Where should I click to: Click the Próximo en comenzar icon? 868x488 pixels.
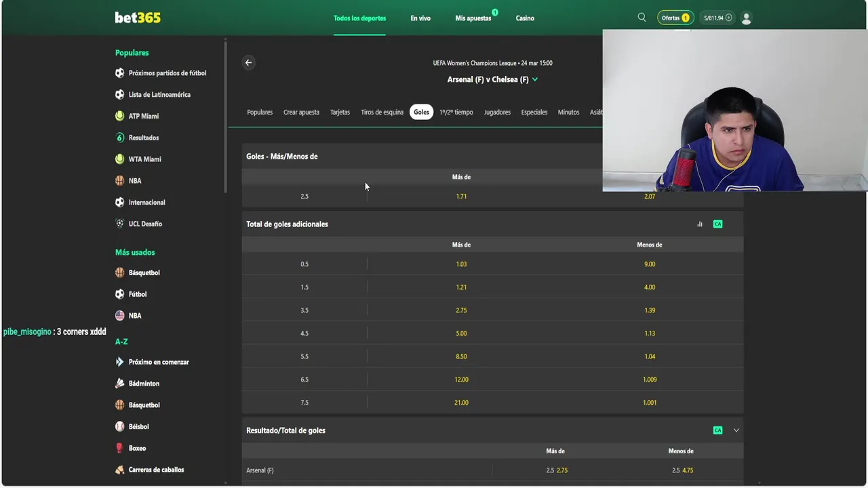120,362
